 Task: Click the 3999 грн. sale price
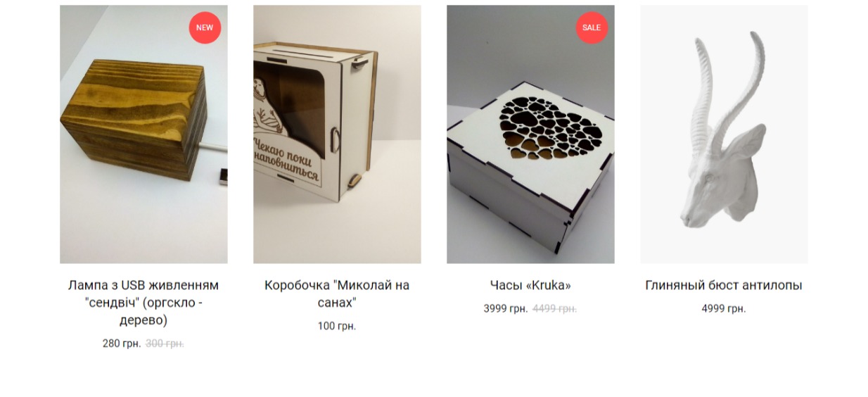click(505, 308)
